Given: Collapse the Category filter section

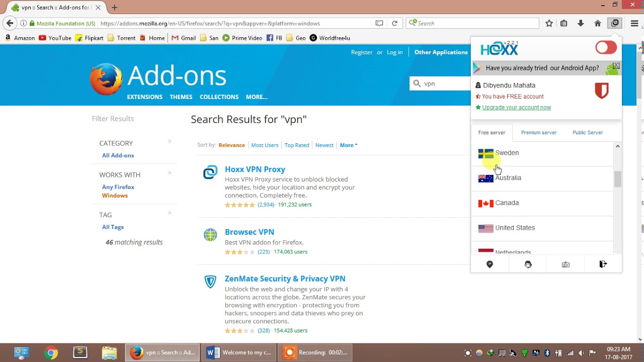Looking at the screenshot, I should (x=170, y=141).
